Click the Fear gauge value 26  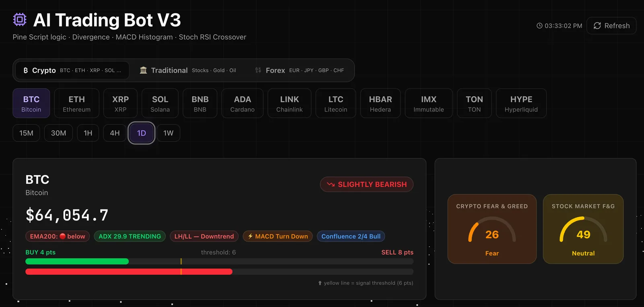coord(492,234)
